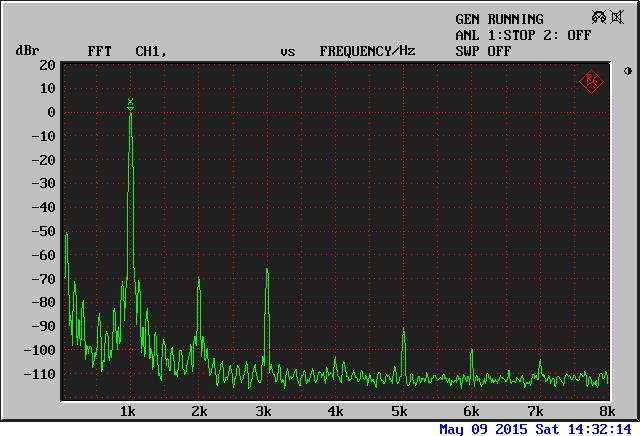Click the harmonic peak at 2k
Image resolution: width=640 pixels, height=436 pixels.
tap(199, 280)
